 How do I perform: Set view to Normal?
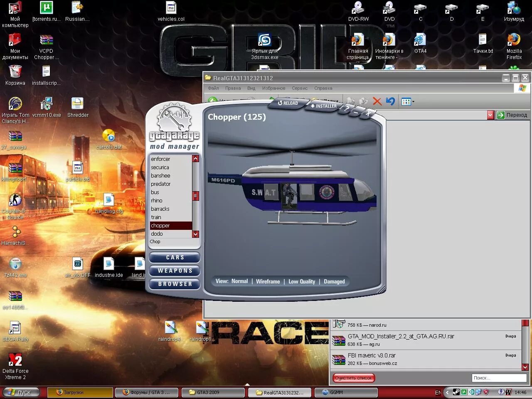click(239, 281)
